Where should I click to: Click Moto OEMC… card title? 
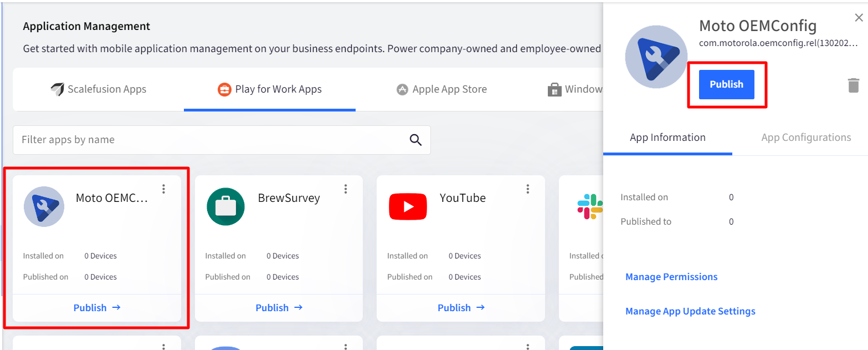(112, 198)
